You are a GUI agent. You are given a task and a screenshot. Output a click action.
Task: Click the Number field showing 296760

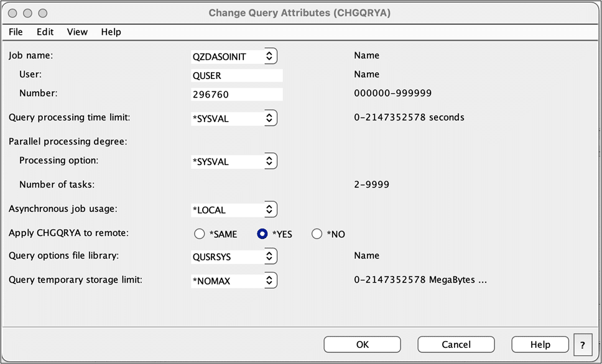(x=237, y=95)
